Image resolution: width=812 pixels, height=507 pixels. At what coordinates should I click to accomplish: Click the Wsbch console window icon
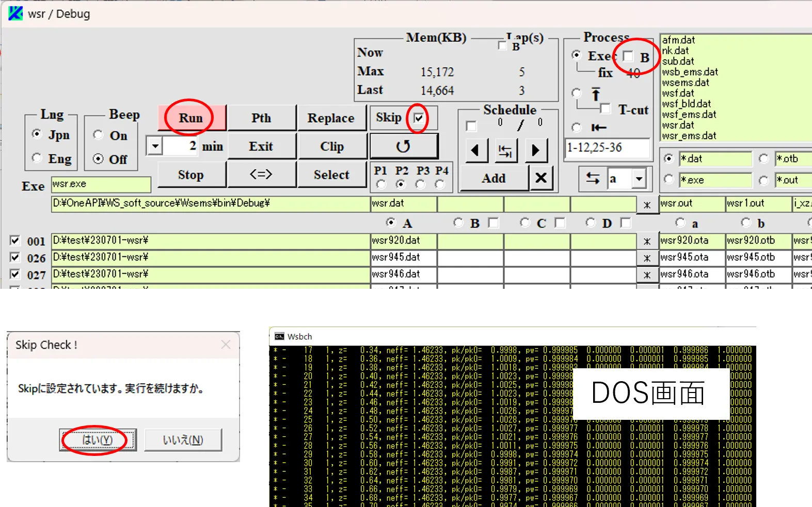click(279, 336)
